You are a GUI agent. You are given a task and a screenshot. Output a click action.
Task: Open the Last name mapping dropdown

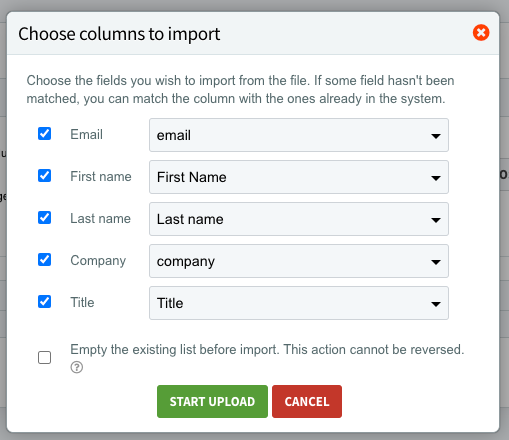click(x=299, y=219)
